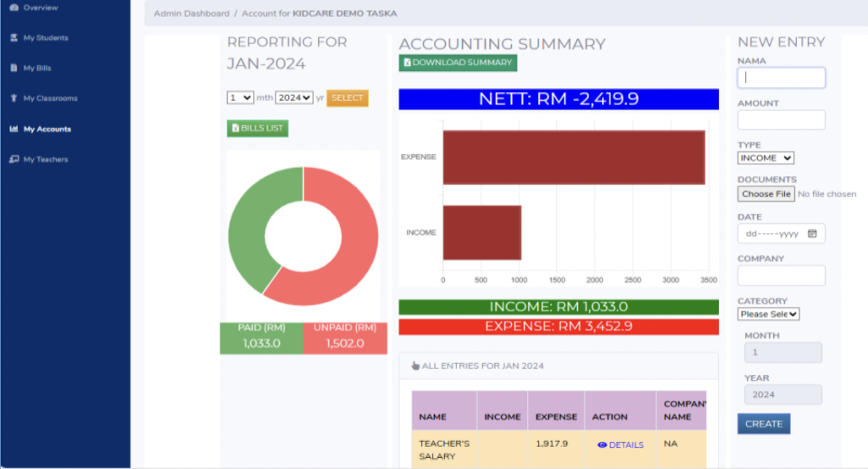Go to Admin Dashboard breadcrumb link
Screen dimensions: 868x469
[192, 14]
